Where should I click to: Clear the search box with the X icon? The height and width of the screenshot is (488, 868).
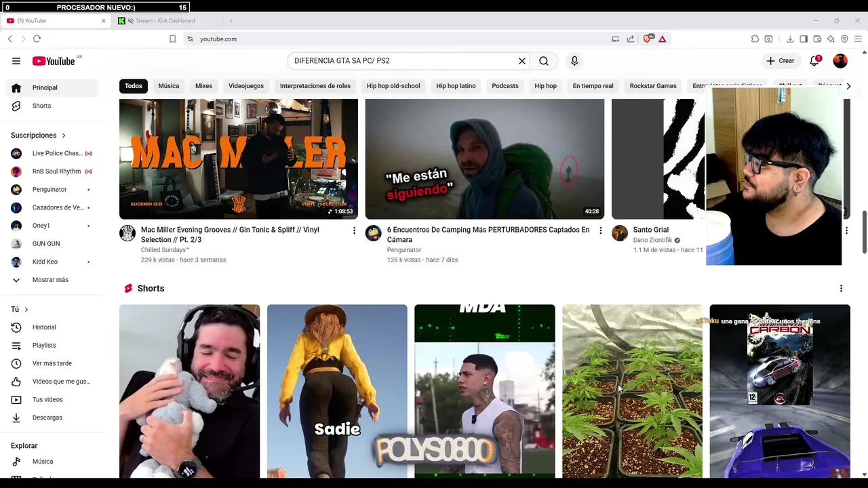[x=522, y=61]
